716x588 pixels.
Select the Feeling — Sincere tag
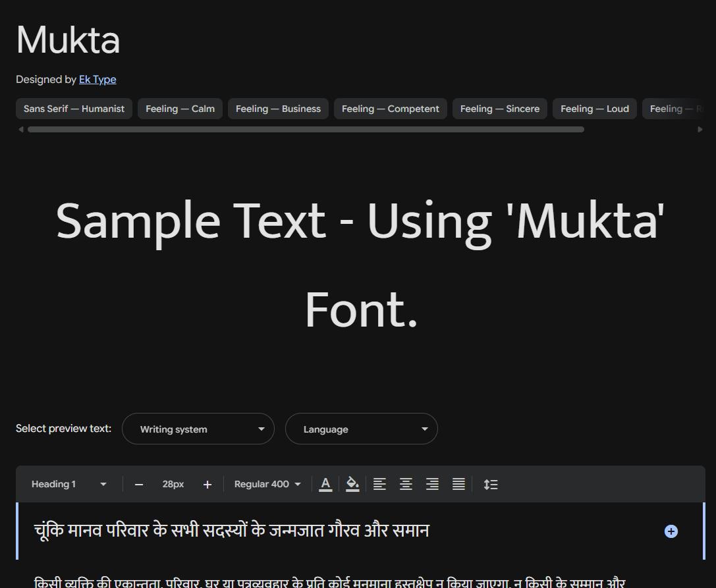tap(499, 109)
